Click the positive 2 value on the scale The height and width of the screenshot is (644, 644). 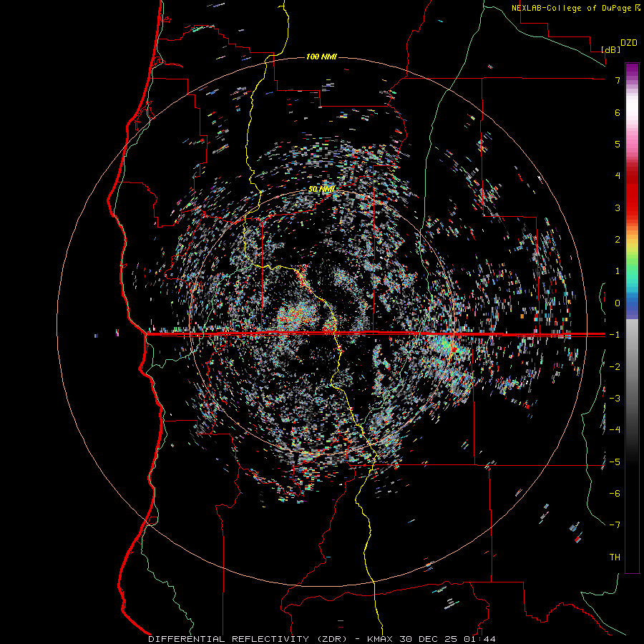(618, 240)
